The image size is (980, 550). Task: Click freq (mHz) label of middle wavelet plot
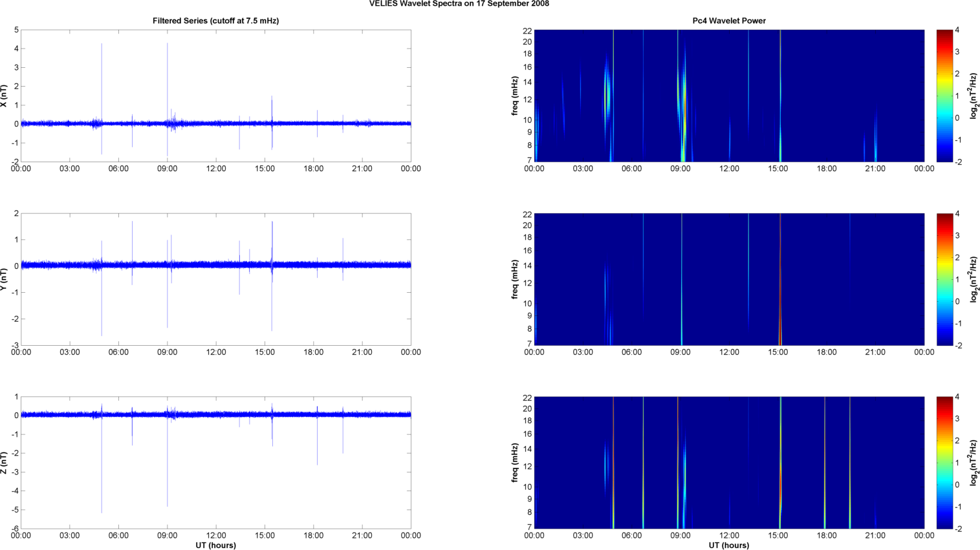[515, 279]
